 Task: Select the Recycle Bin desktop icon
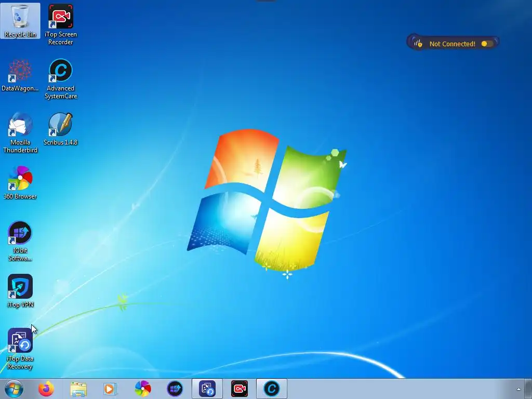20,21
